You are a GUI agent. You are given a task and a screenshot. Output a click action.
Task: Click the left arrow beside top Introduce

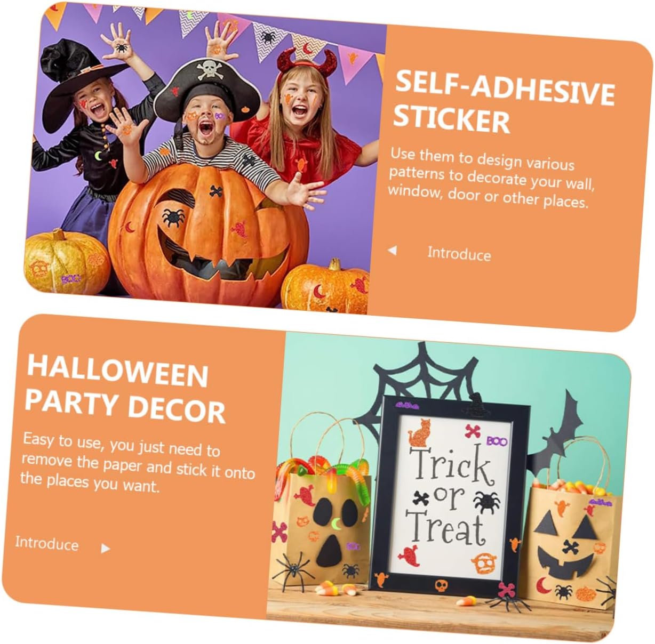click(x=392, y=250)
